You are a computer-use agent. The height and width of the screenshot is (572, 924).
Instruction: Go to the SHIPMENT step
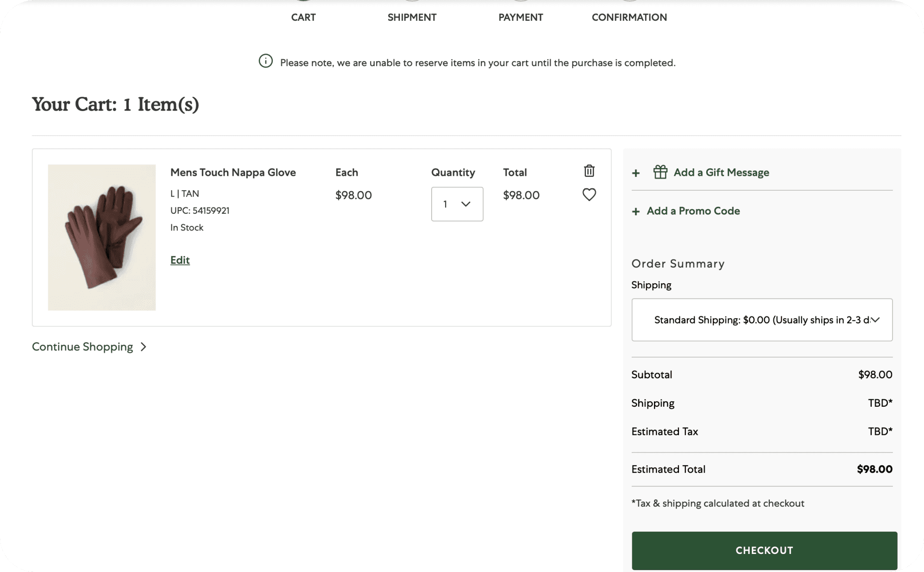(x=412, y=17)
